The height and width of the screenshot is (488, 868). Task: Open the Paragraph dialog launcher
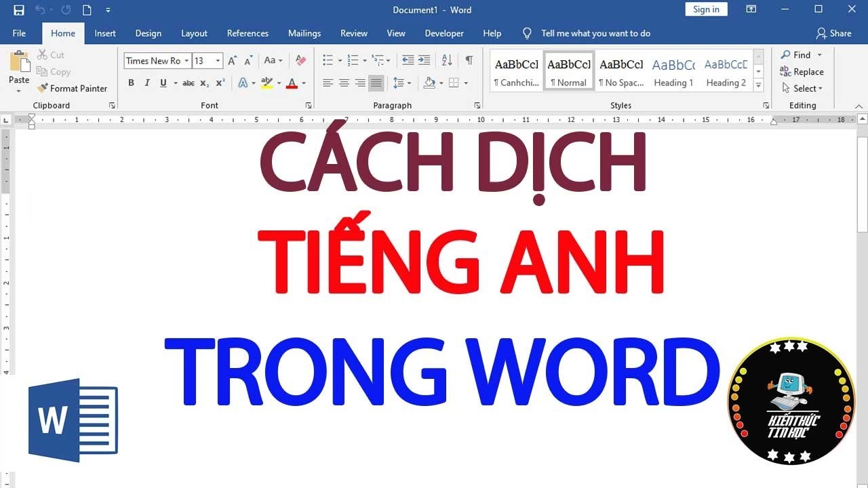477,106
